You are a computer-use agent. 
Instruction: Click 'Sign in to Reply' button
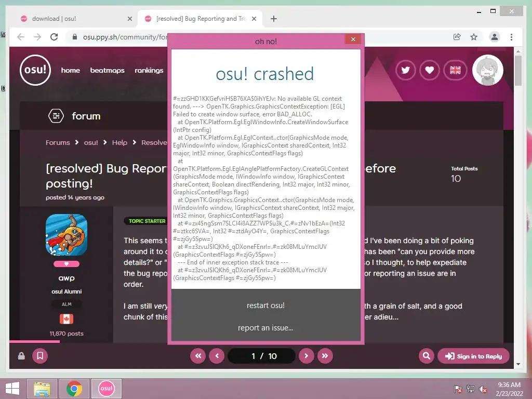tap(473, 356)
